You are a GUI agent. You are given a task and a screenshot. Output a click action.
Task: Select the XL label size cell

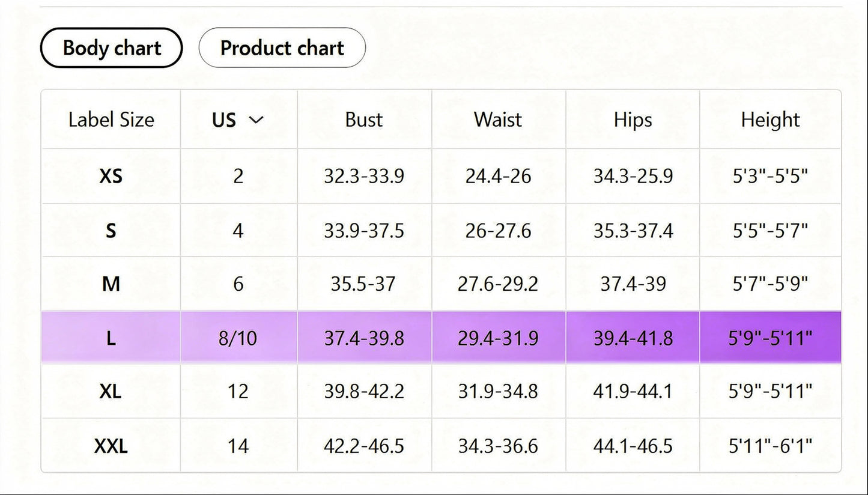pyautogui.click(x=111, y=392)
